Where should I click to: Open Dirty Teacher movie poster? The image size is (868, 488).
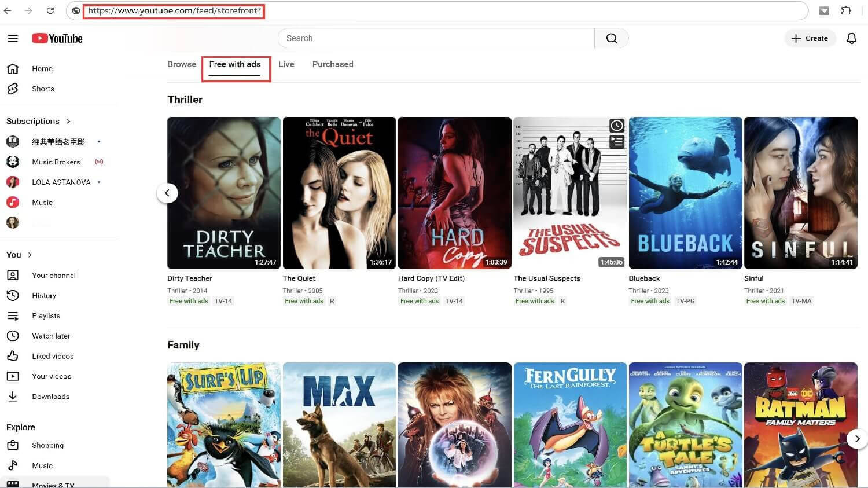[224, 193]
